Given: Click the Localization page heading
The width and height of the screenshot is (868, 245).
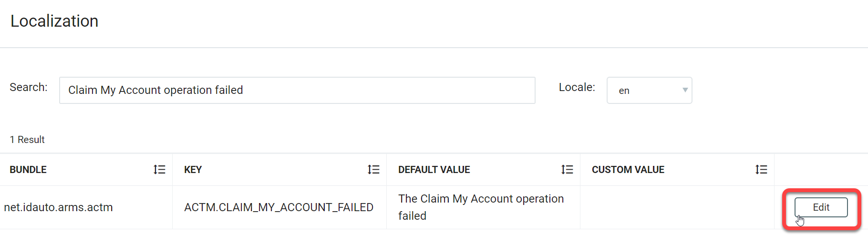Looking at the screenshot, I should pos(54,21).
